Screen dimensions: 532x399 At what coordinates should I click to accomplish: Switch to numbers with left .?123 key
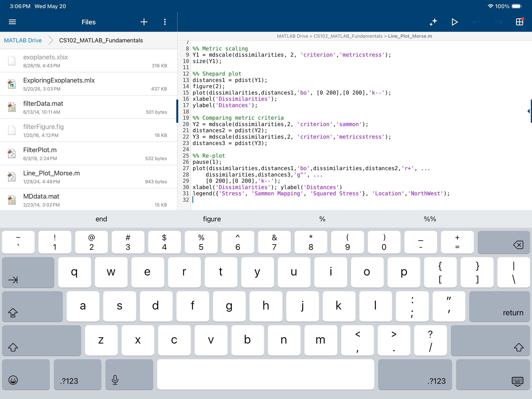78,374
